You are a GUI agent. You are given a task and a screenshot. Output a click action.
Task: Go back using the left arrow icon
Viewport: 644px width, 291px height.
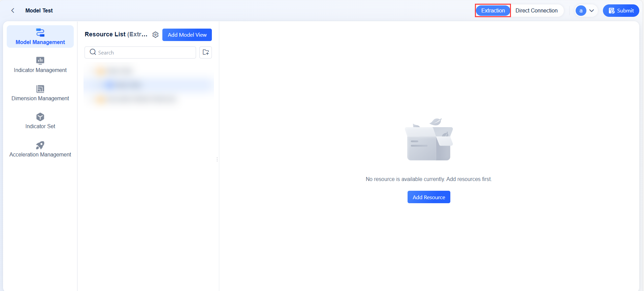(13, 10)
